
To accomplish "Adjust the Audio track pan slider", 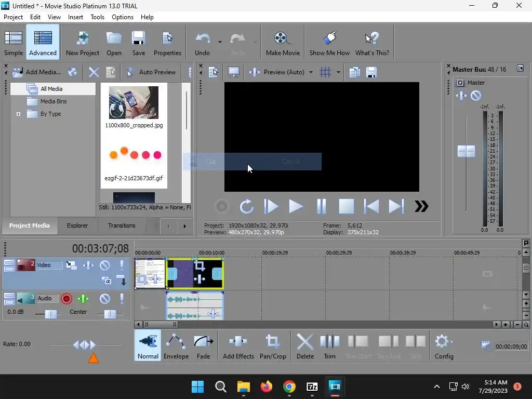I will click(x=110, y=314).
